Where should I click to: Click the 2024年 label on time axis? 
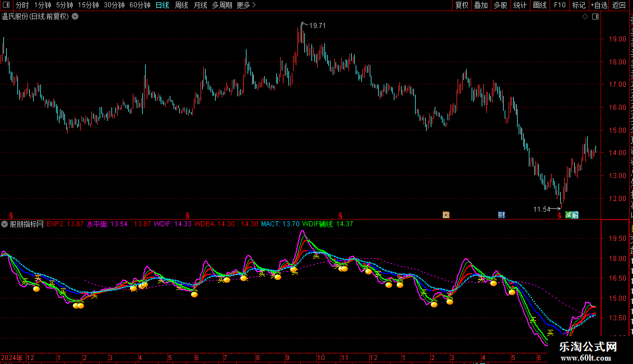pyautogui.click(x=12, y=357)
